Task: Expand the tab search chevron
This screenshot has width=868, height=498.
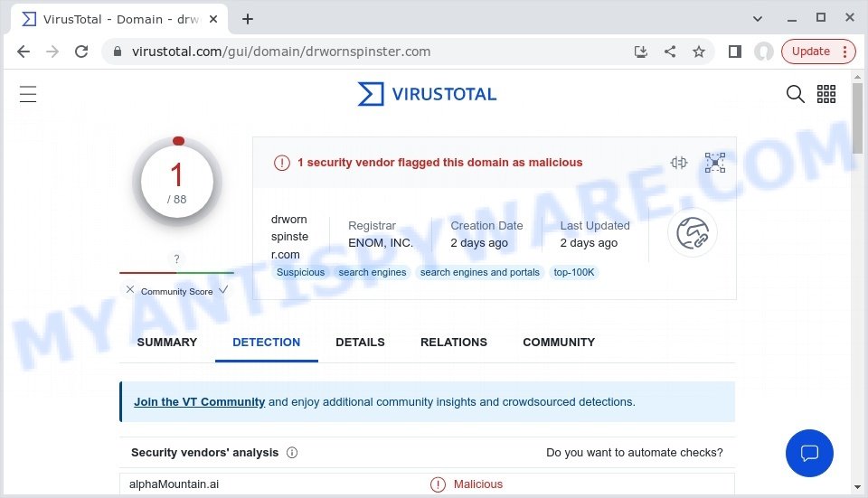Action: (758, 19)
